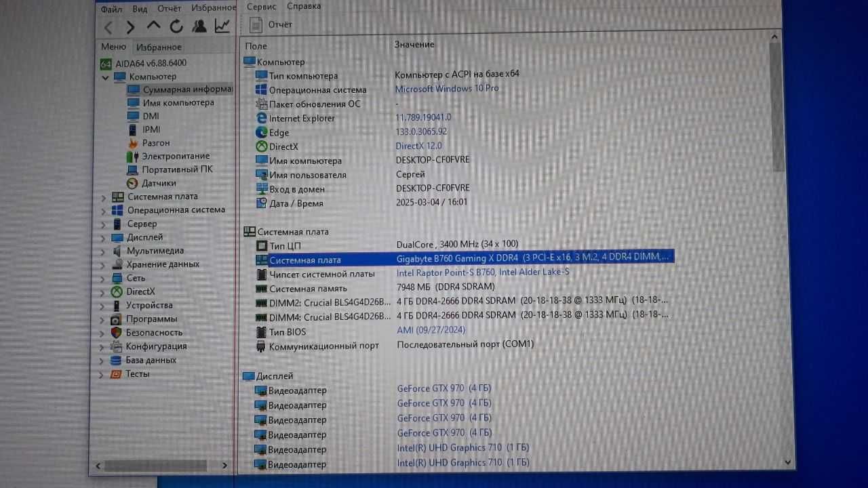
Task: Click the Тип ЦП row icon
Action: click(262, 245)
